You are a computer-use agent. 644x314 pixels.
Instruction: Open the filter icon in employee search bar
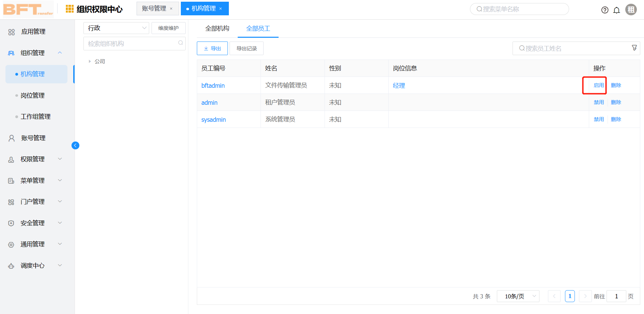(x=634, y=48)
